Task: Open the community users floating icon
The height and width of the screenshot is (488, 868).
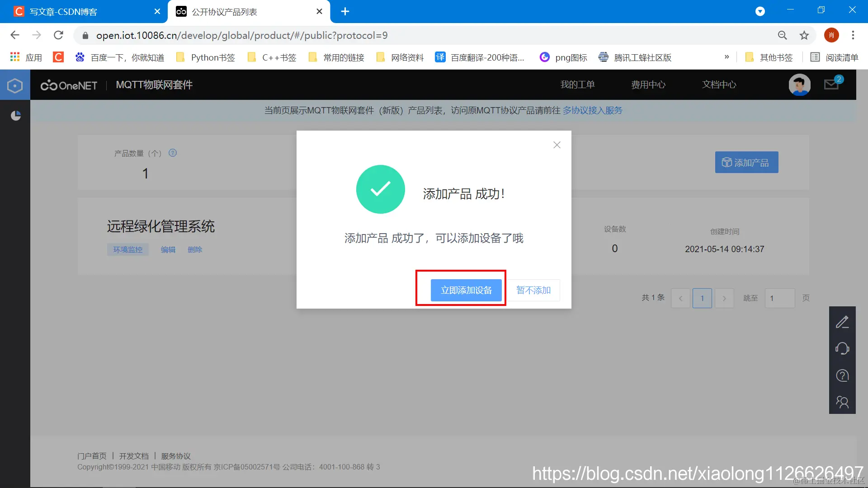Action: click(x=842, y=402)
